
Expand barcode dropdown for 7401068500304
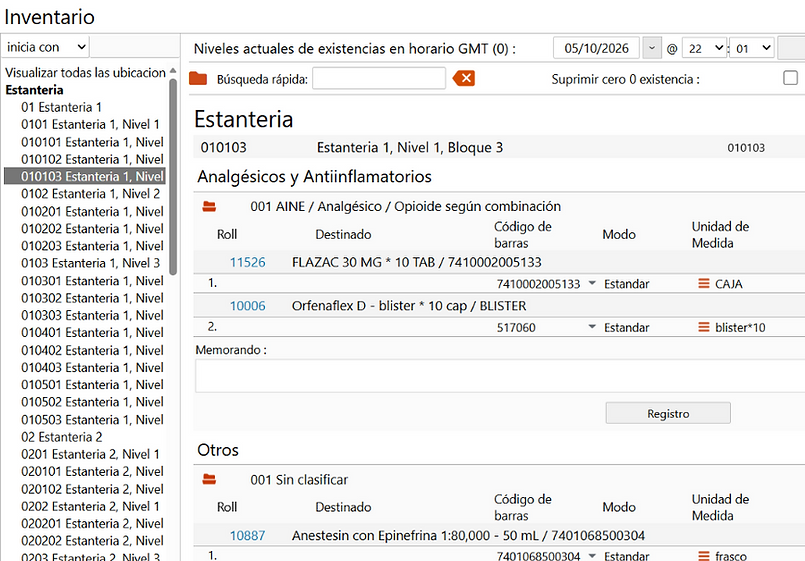click(x=592, y=555)
